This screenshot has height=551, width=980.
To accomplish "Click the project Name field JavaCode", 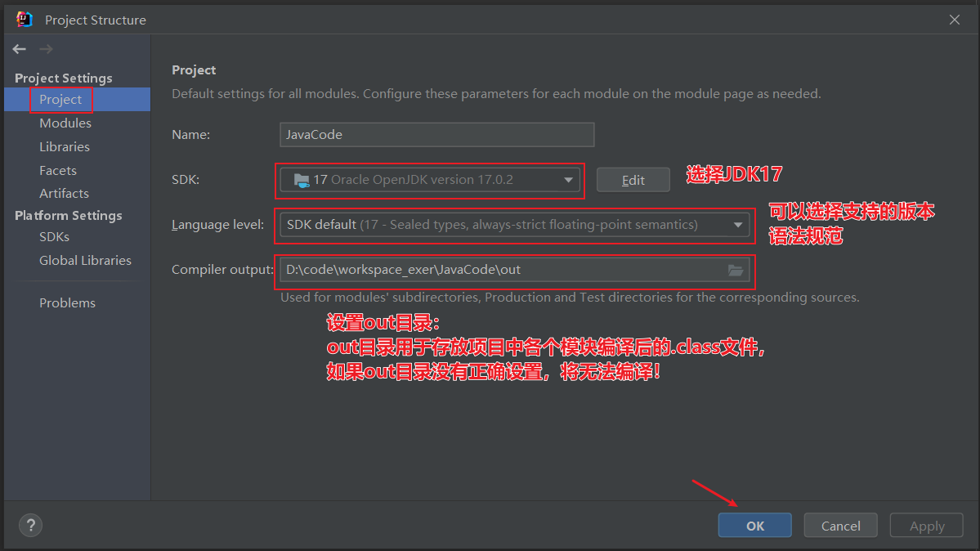I will 437,135.
